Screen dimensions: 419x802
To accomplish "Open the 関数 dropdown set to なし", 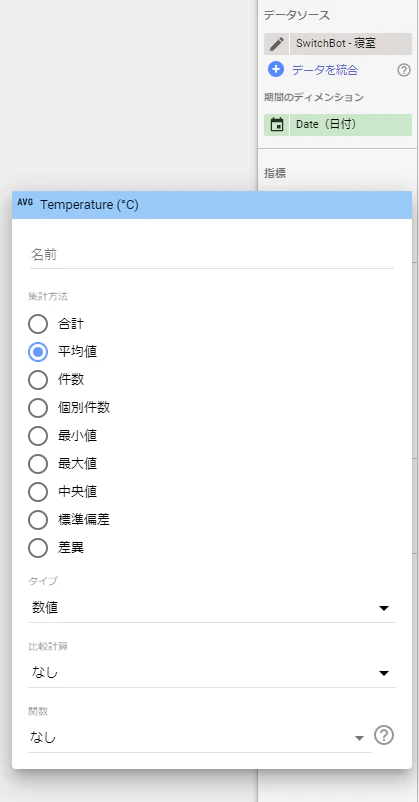I will [x=200, y=738].
